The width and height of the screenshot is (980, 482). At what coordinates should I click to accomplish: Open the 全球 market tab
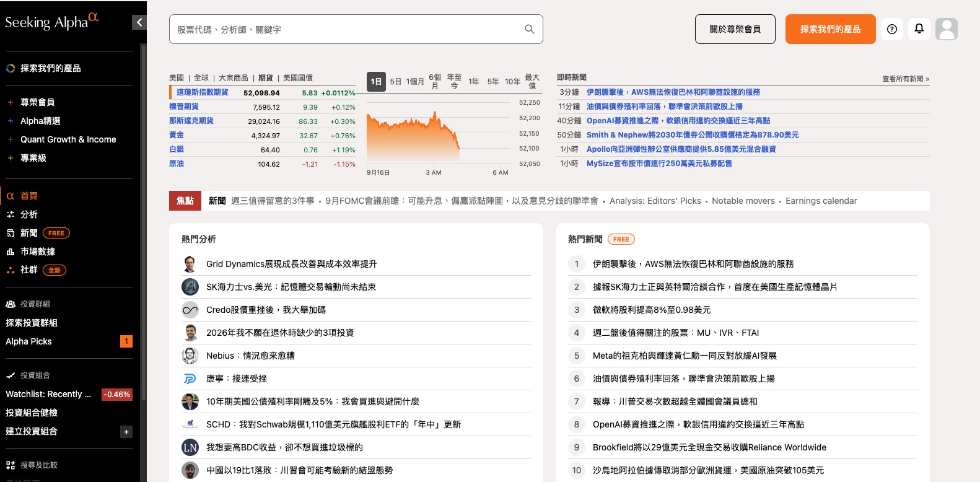(x=201, y=78)
